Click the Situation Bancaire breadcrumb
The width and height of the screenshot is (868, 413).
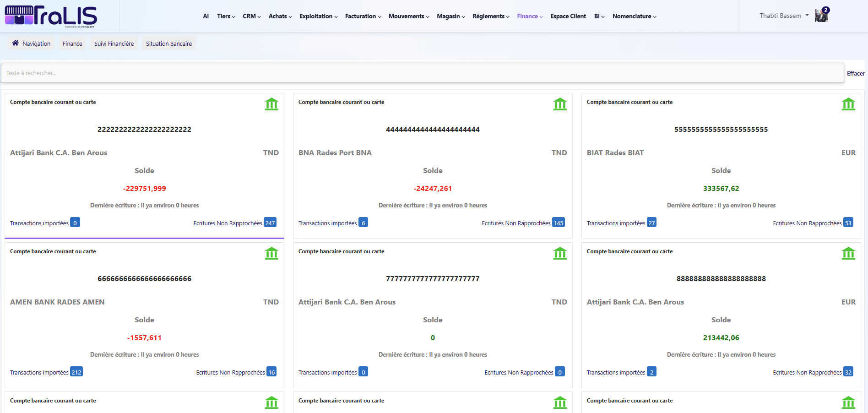pos(169,43)
